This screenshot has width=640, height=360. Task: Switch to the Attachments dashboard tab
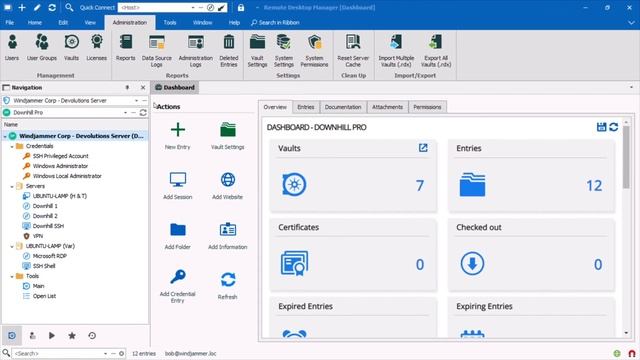387,107
